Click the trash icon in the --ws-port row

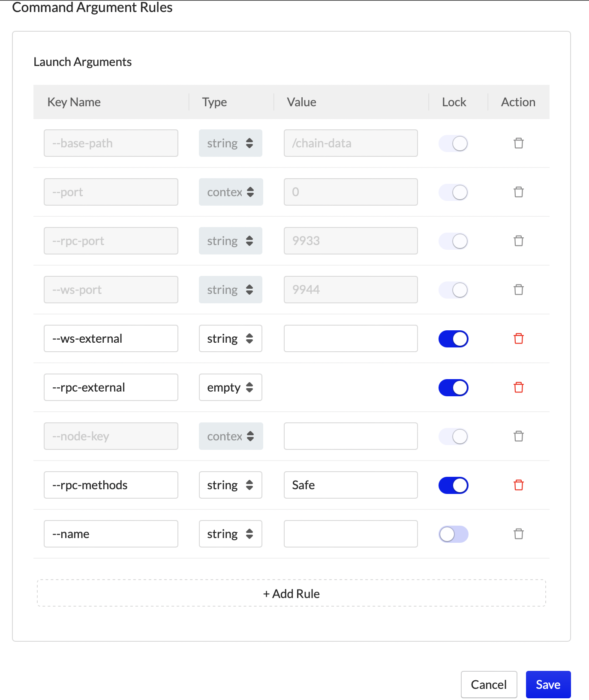click(518, 290)
